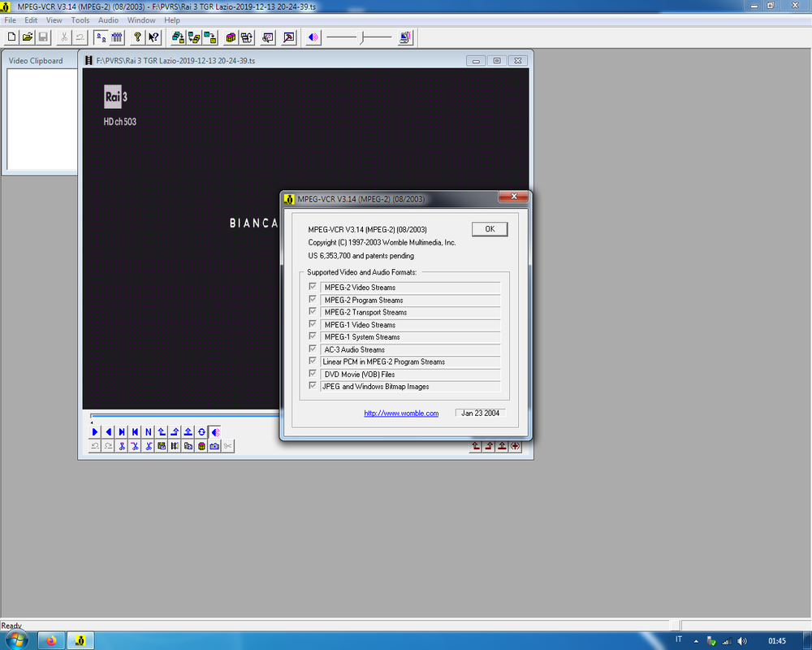The width and height of the screenshot is (812, 650).
Task: Click the greyed redo icon in the editing row
Action: (108, 446)
